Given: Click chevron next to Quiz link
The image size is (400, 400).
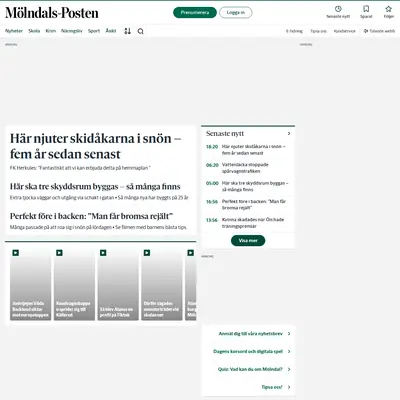Looking at the screenshot, I should pyautogui.click(x=289, y=369).
